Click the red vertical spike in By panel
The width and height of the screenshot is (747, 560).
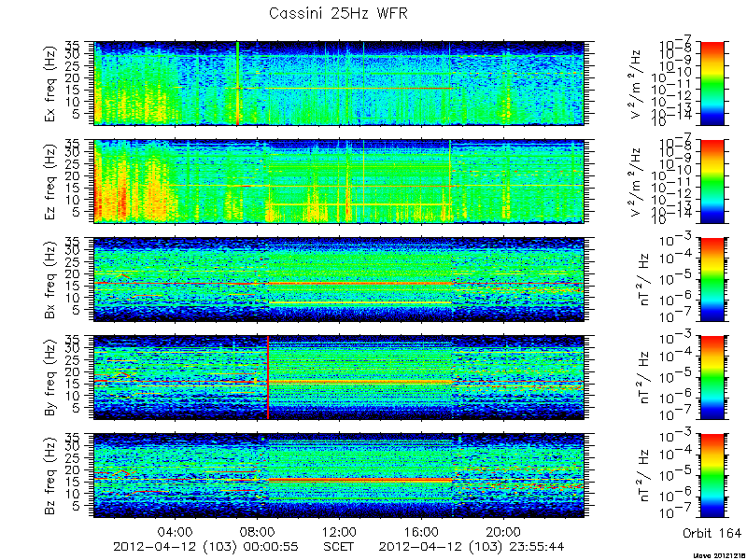(x=268, y=377)
